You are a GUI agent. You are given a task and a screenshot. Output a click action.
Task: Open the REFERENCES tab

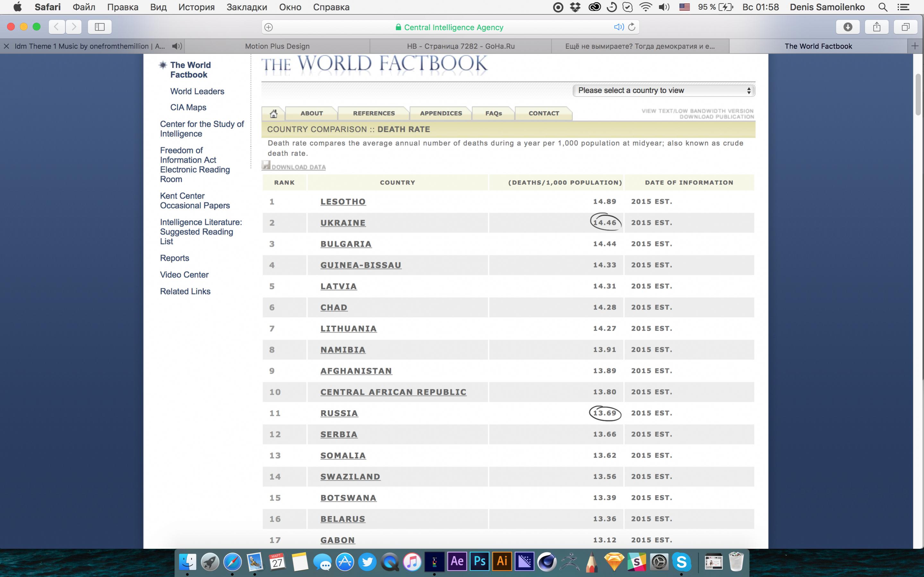click(373, 113)
